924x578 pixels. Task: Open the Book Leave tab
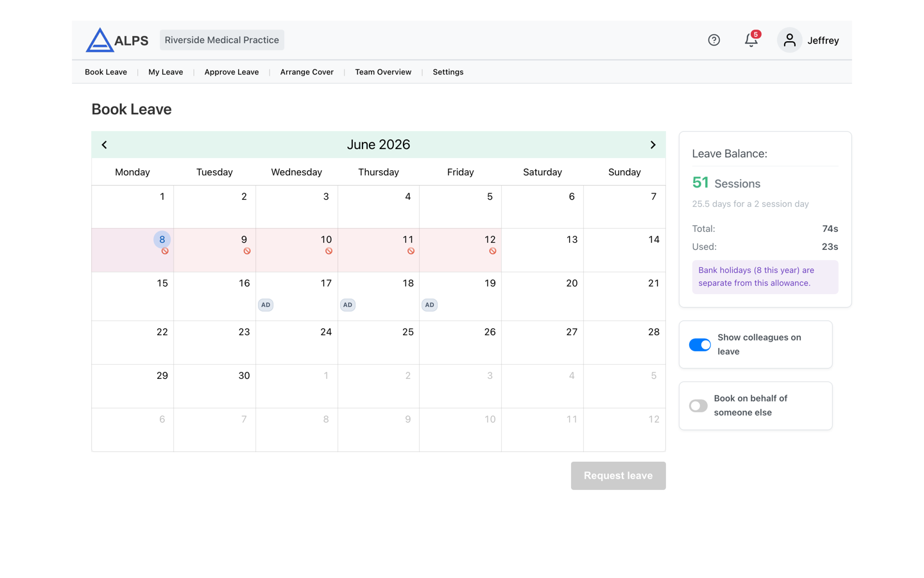point(106,72)
